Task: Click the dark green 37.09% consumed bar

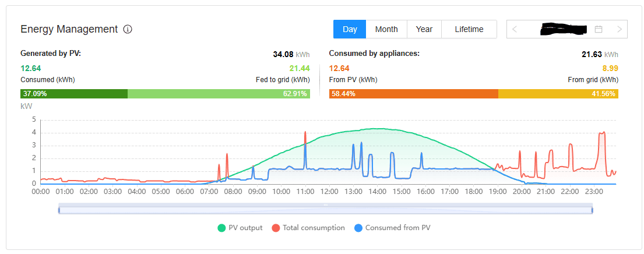Action: point(74,94)
